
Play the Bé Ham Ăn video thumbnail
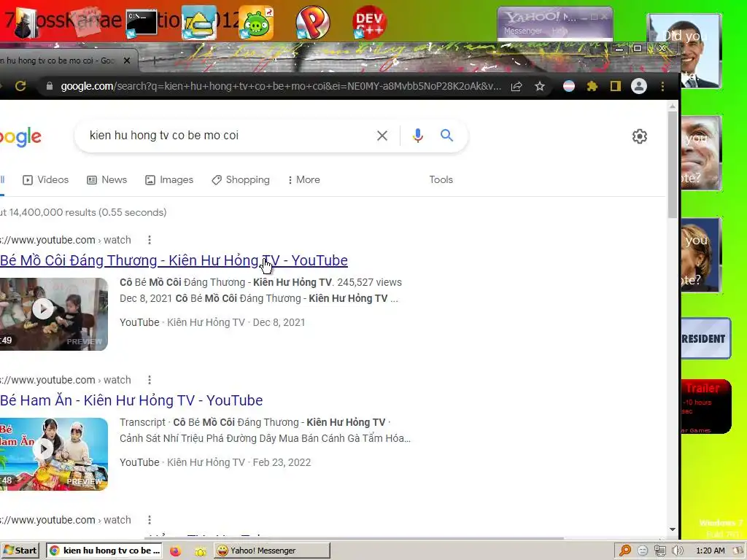coord(53,454)
